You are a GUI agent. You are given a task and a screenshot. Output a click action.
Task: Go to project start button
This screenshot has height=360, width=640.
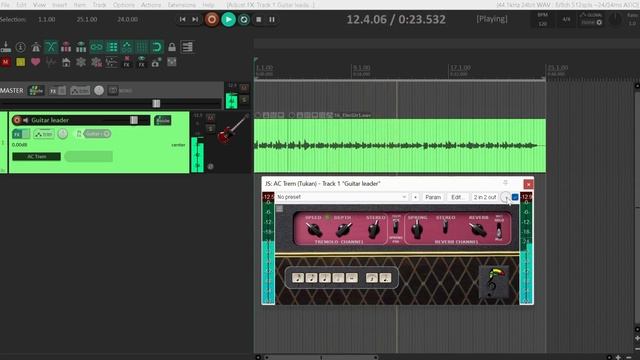pos(182,20)
